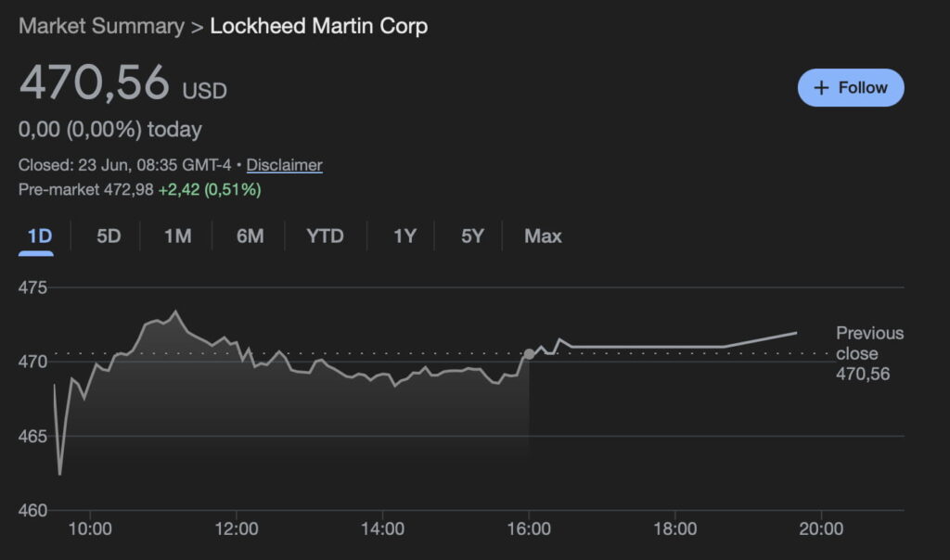
Task: Select the Lockheed Martin Corp title
Action: 318,26
